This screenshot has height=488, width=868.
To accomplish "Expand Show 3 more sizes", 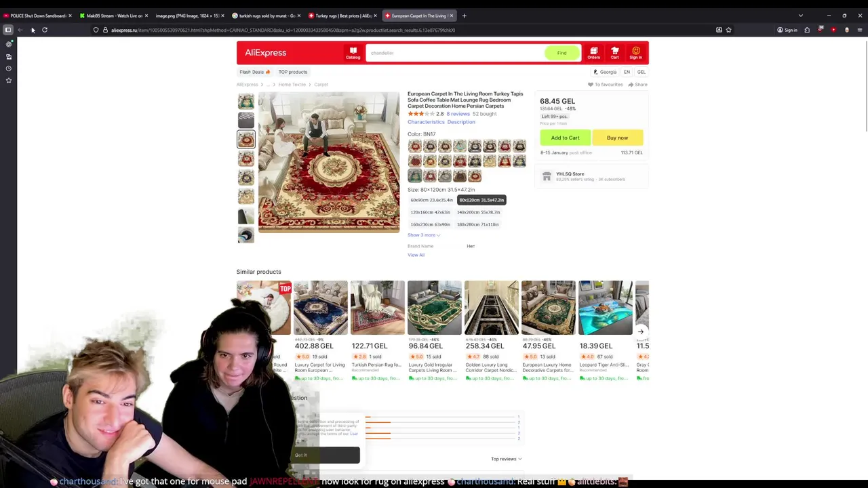I will coord(424,235).
